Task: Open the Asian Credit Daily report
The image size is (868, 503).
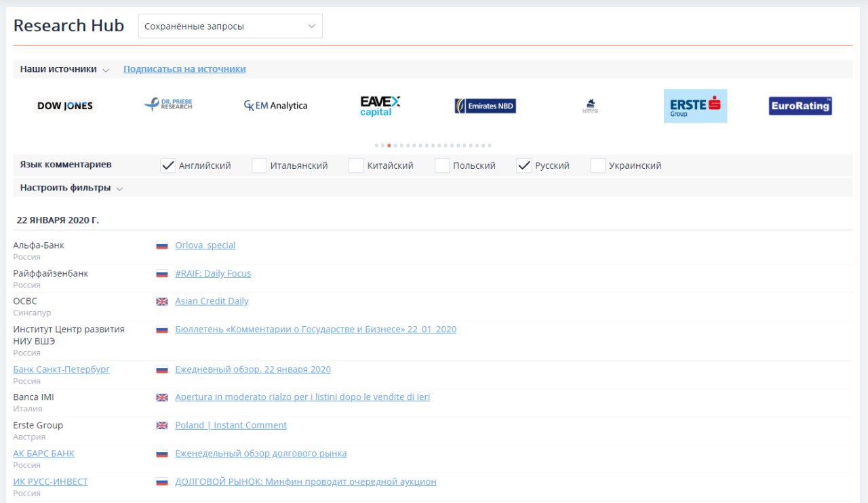Action: pyautogui.click(x=212, y=301)
